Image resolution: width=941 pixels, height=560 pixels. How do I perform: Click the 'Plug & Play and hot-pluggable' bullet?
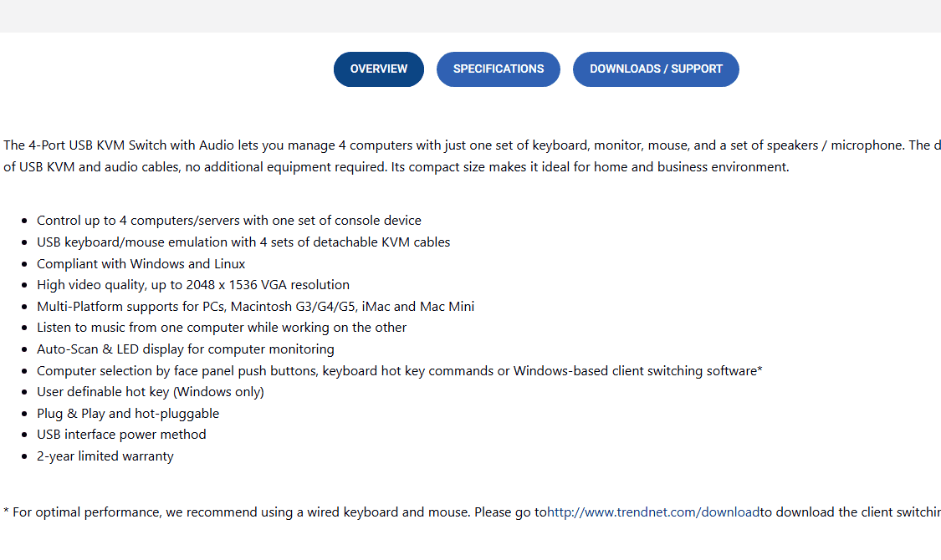coord(127,414)
